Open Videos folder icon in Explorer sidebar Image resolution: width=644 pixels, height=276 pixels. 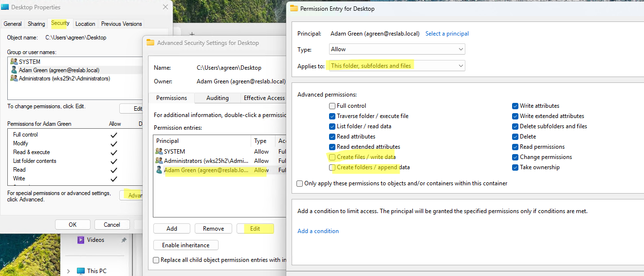coord(81,240)
